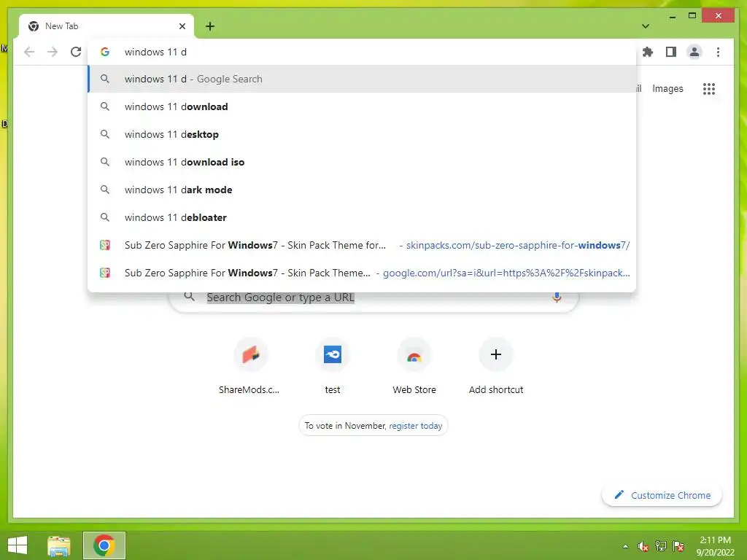Image resolution: width=747 pixels, height=560 pixels.
Task: Open skinpacks.com Sub Zero Sapphire suggestion
Action: tap(362, 245)
